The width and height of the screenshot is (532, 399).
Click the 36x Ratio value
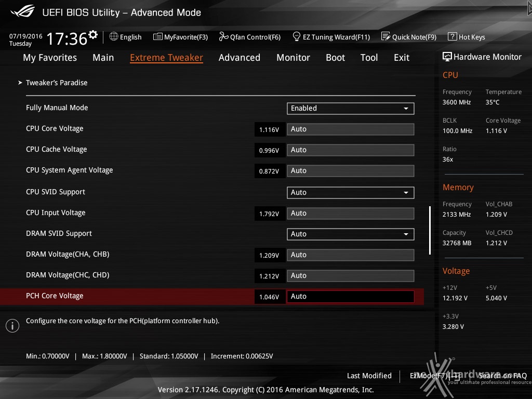448,159
